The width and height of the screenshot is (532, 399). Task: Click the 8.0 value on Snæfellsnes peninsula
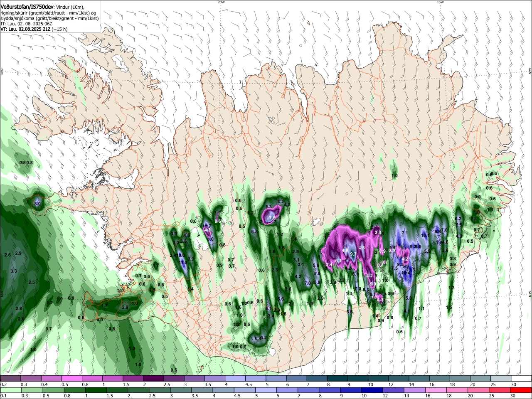click(37, 204)
